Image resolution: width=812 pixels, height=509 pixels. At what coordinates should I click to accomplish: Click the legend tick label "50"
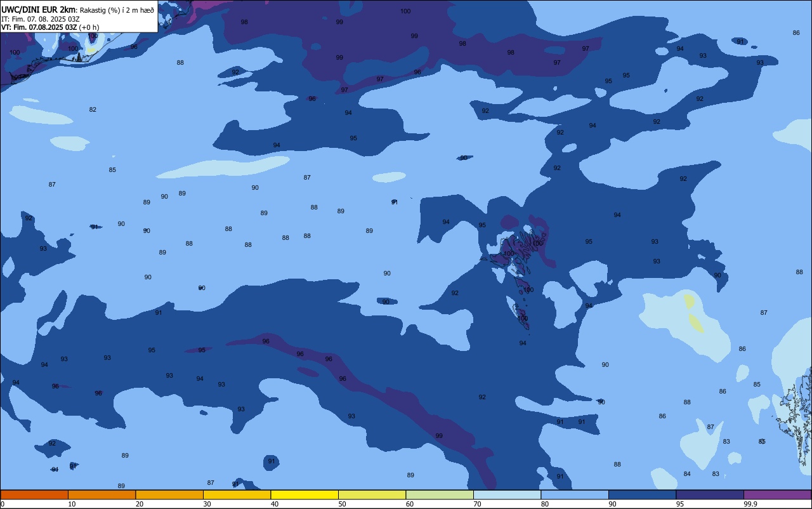tap(342, 504)
